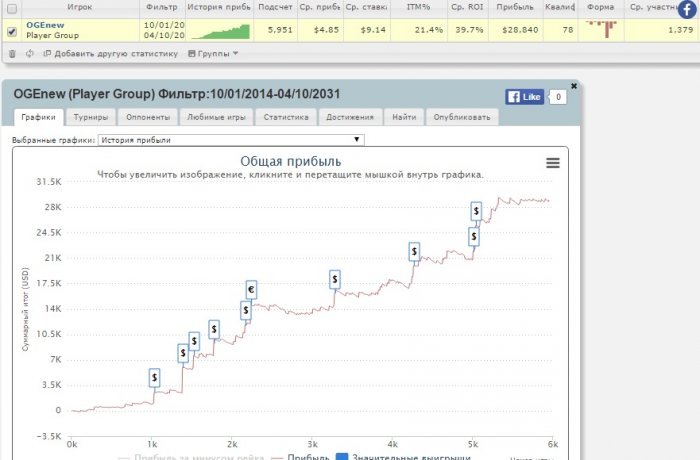Screen dimensions: 700x460
Task: Click the dollar win marker near 1k
Action: coord(154,377)
